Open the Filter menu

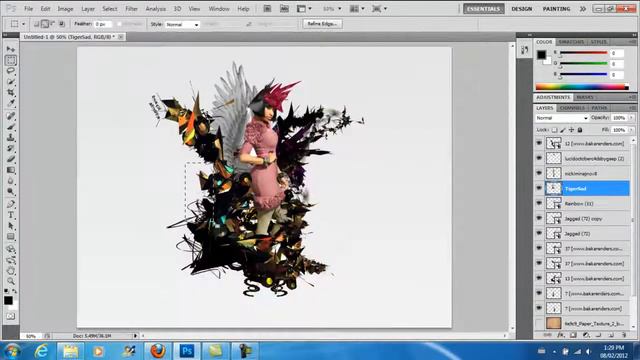pos(131,9)
